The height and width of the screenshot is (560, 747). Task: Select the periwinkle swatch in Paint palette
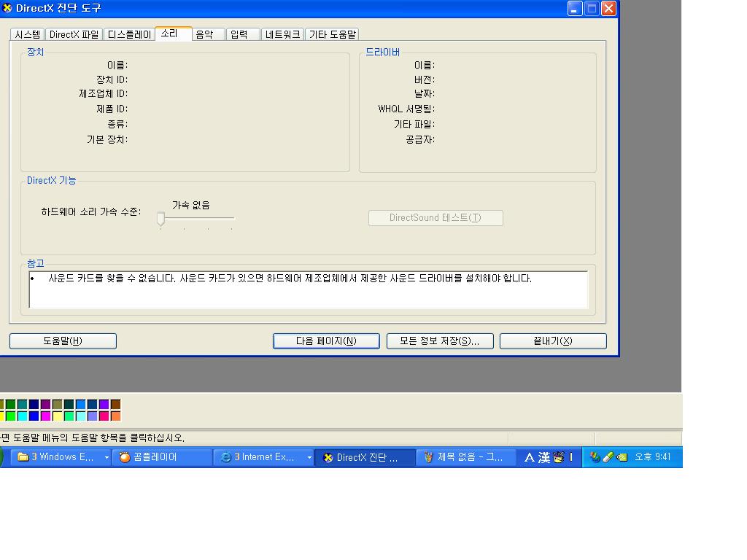click(x=93, y=416)
